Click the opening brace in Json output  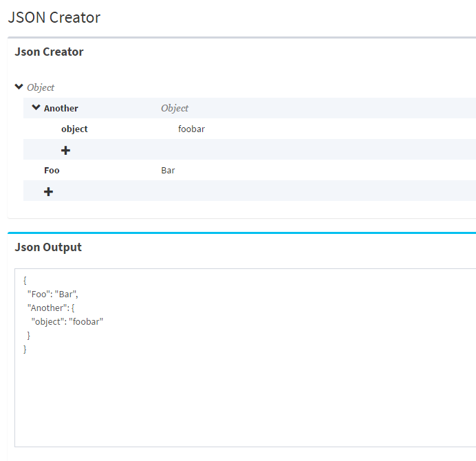[25, 281]
